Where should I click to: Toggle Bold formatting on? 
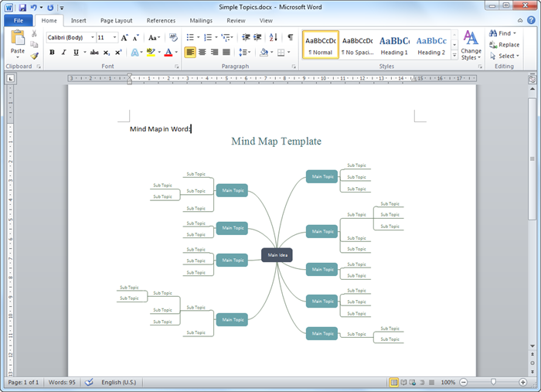click(x=52, y=53)
